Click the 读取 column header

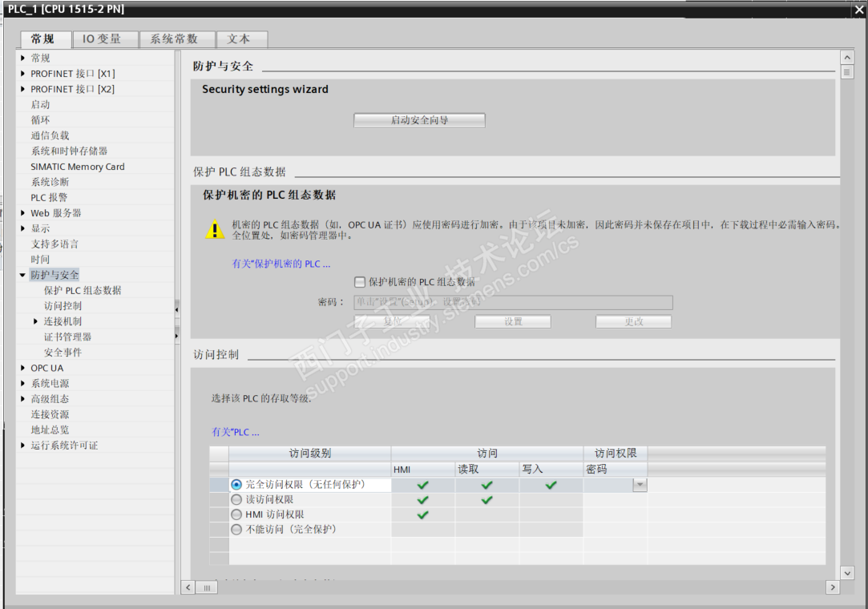487,470
